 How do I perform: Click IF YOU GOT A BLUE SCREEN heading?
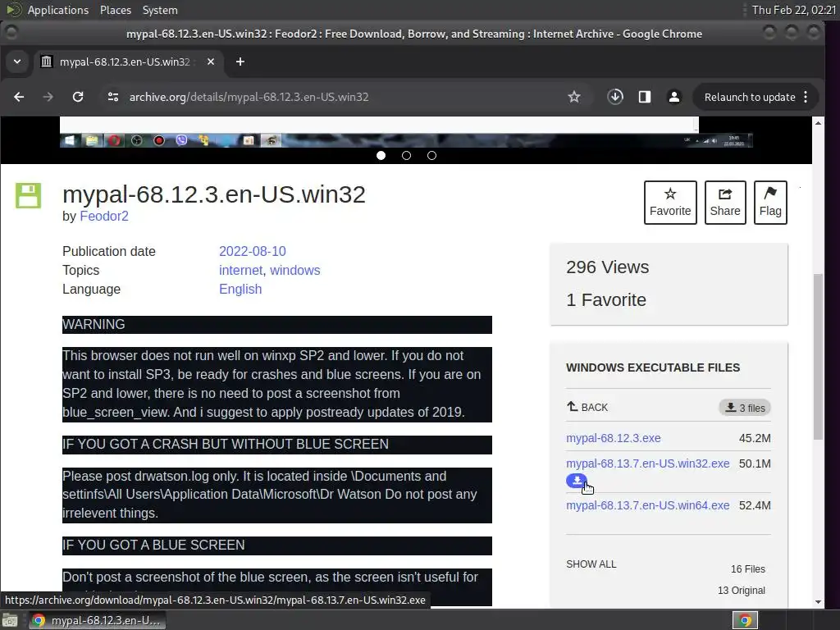pos(153,545)
